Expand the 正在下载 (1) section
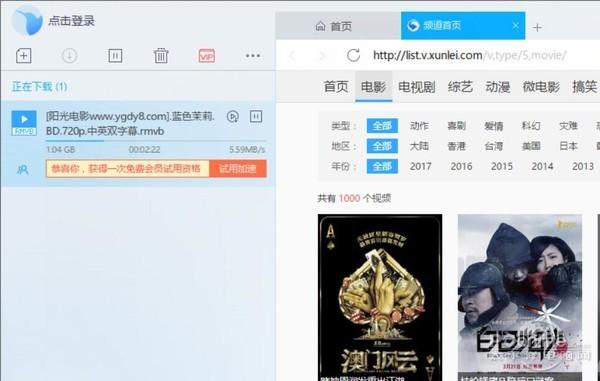Screen dimensions: 600x381 tap(39, 86)
